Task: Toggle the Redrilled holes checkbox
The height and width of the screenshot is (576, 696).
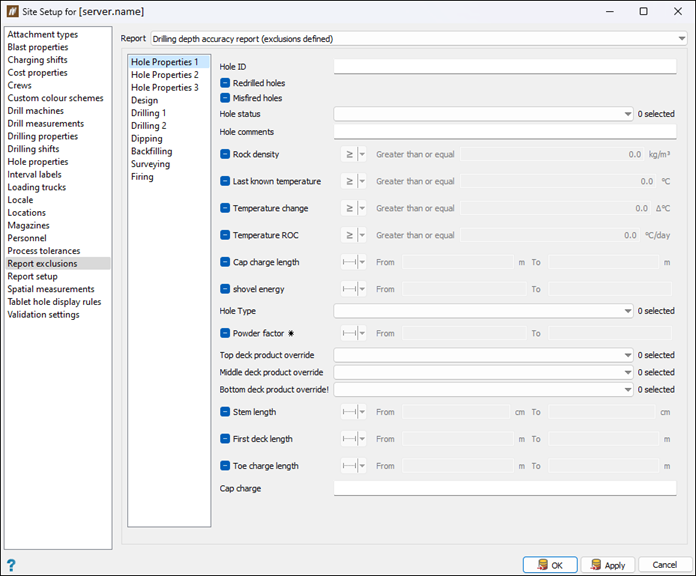Action: (x=225, y=83)
